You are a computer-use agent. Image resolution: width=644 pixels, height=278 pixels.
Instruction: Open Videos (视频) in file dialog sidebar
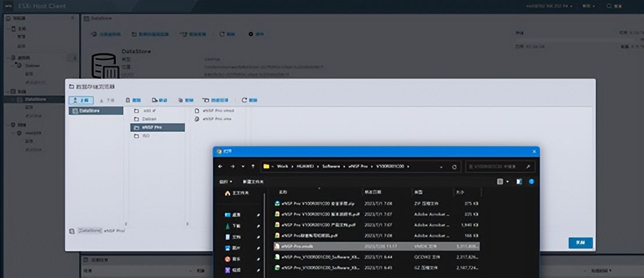[233, 270]
